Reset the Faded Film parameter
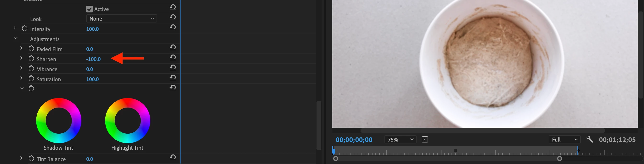 pyautogui.click(x=173, y=47)
